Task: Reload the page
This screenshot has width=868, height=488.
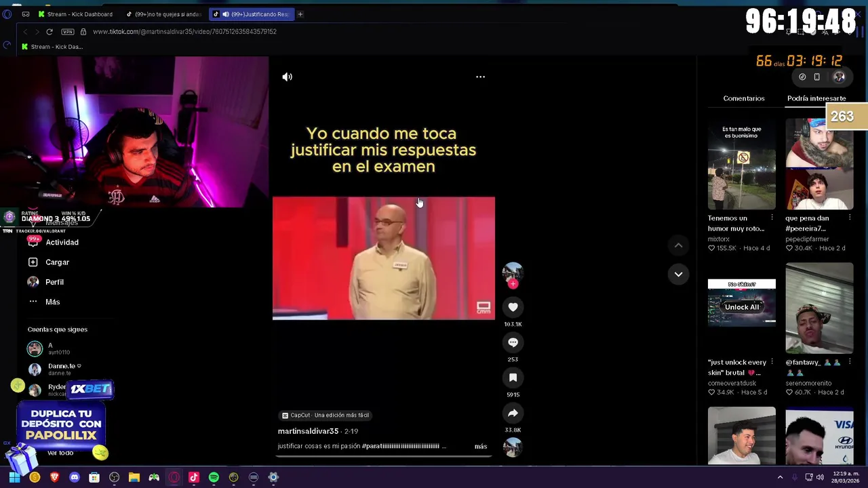Action: point(50,31)
